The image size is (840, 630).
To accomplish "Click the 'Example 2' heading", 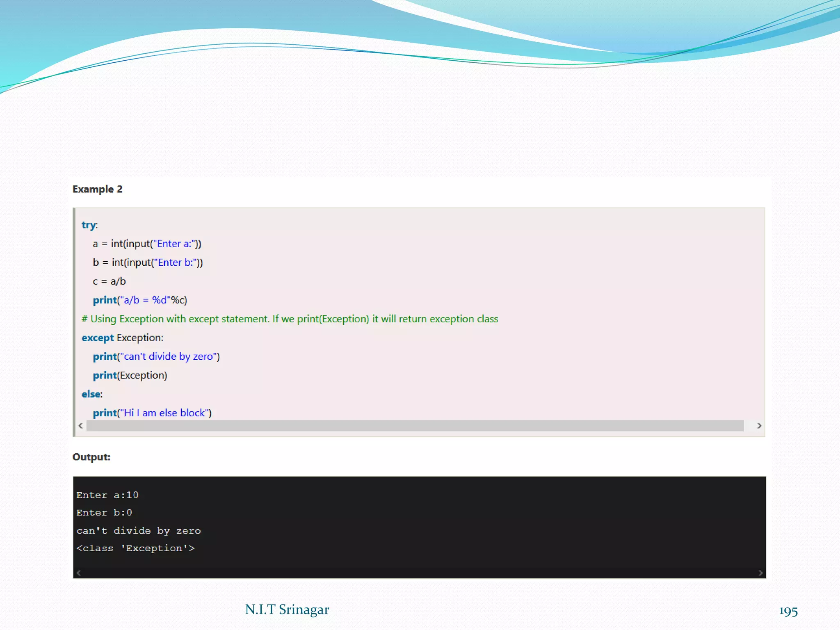I will tap(98, 189).
